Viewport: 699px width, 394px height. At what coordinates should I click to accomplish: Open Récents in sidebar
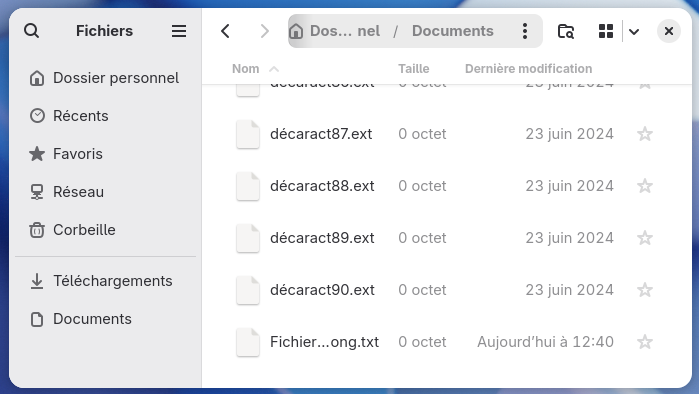106,116
